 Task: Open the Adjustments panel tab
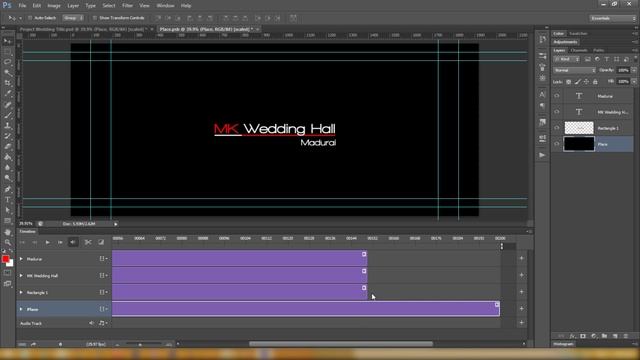click(565, 42)
